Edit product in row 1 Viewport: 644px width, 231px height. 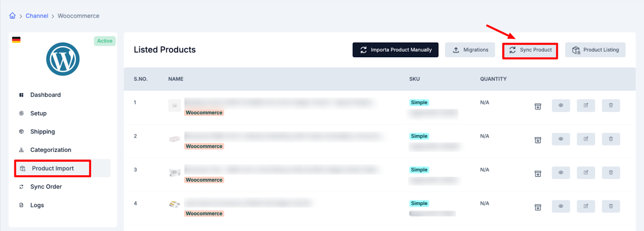[586, 106]
